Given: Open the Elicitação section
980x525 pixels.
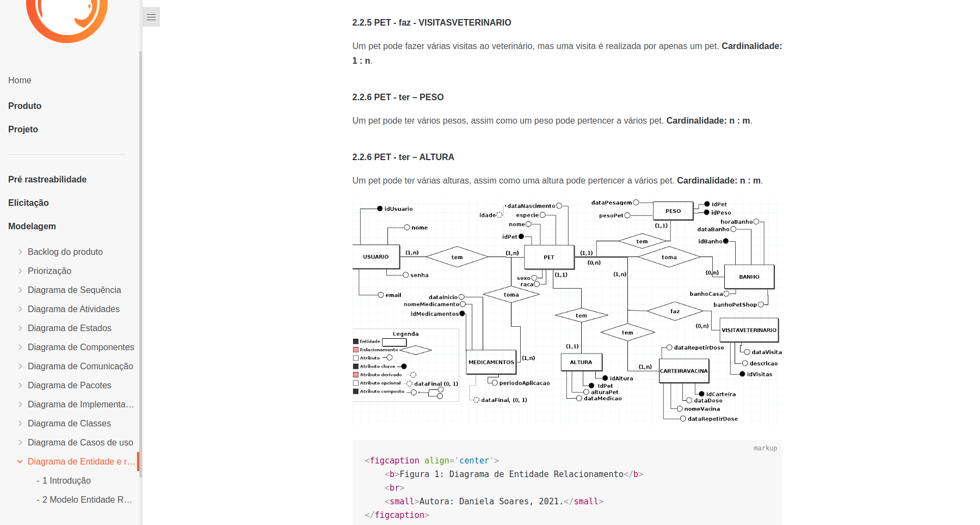Looking at the screenshot, I should (28, 203).
